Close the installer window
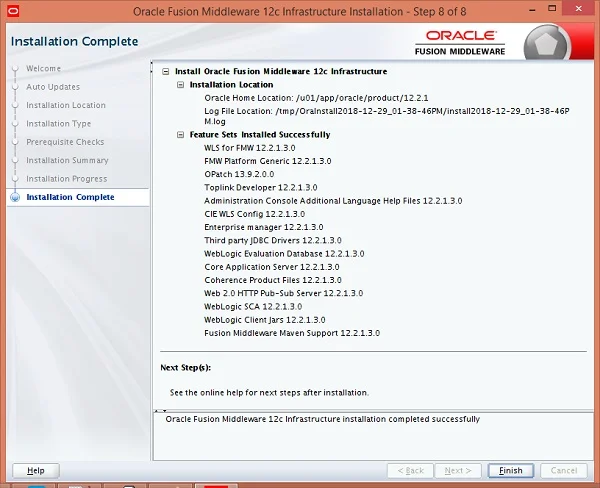Viewport: 600px width, 488px height. pyautogui.click(x=579, y=8)
